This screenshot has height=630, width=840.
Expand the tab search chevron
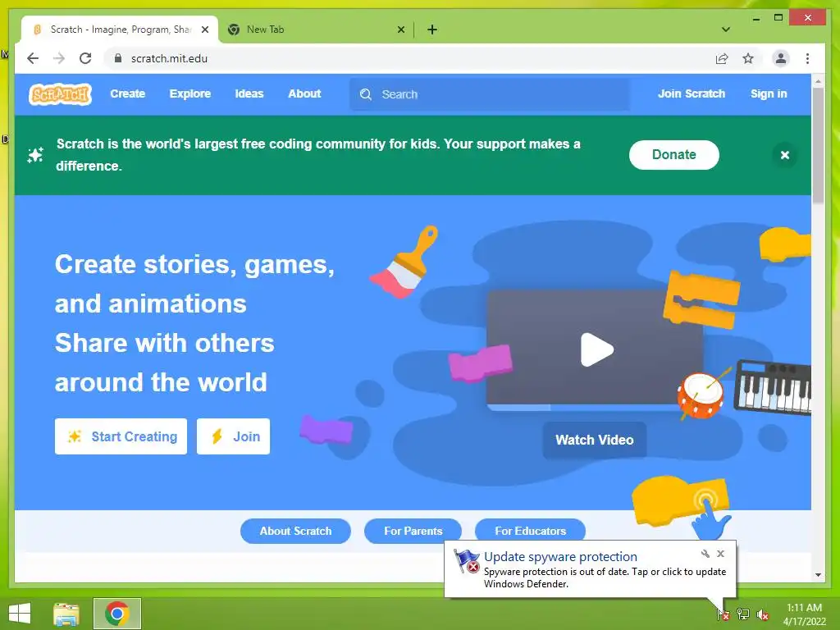pos(725,30)
